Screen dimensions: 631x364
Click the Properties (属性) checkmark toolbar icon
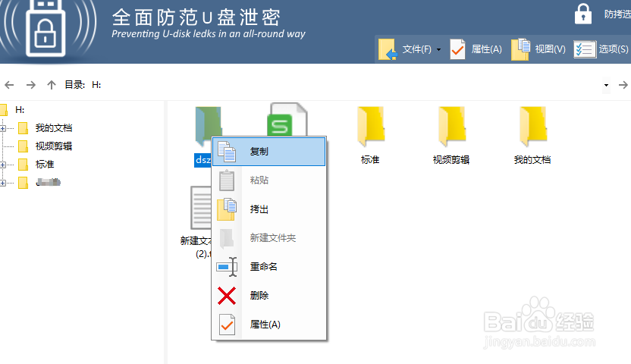(457, 49)
